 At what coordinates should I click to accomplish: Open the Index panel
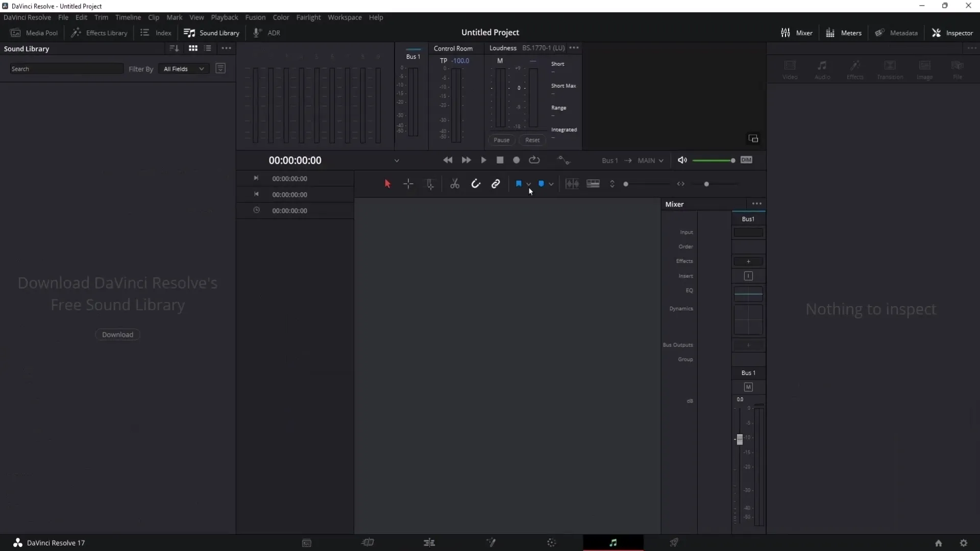tap(156, 33)
